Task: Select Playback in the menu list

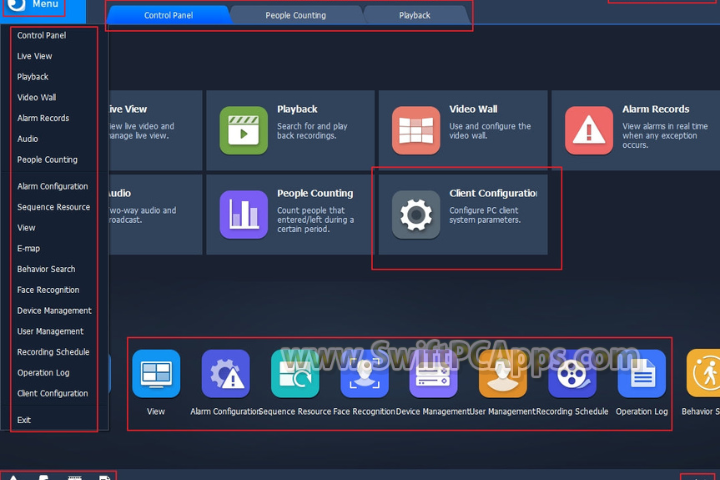Action: (33, 77)
